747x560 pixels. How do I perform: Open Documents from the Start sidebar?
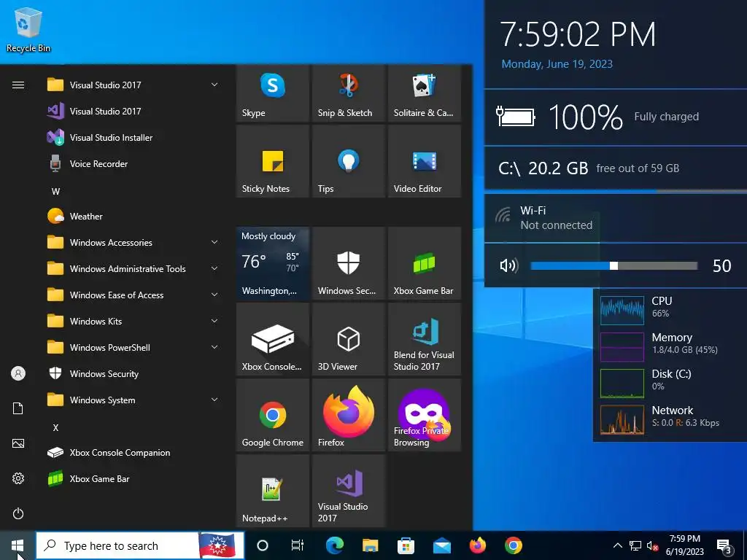click(18, 408)
